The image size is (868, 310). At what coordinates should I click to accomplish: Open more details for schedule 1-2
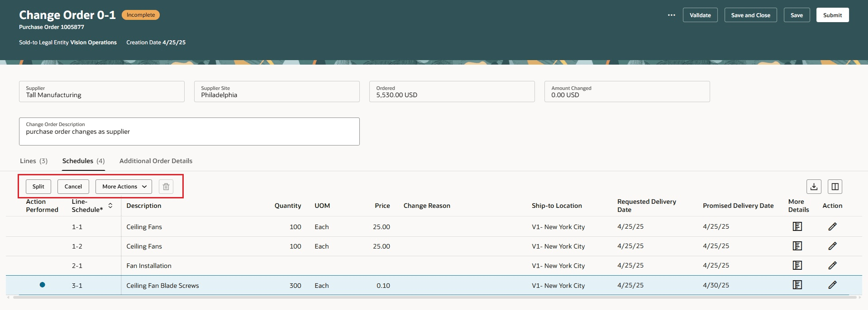tap(797, 246)
